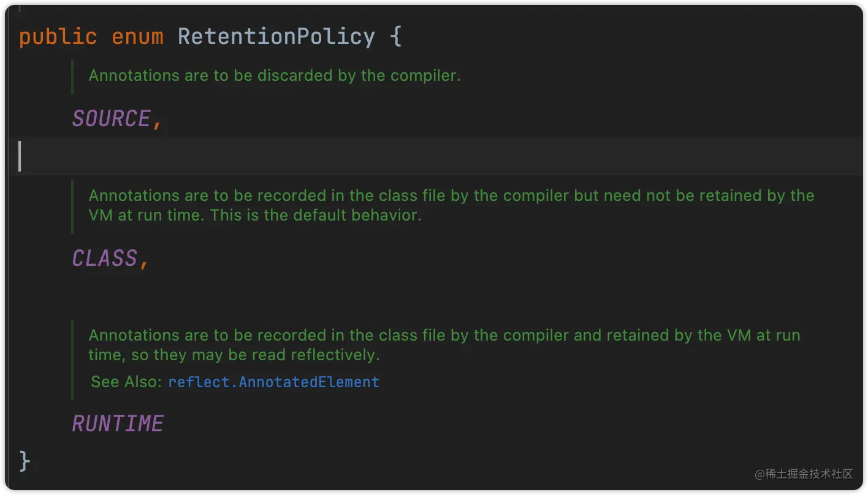Click the comma after CLASS
868x495 pixels.
point(144,261)
